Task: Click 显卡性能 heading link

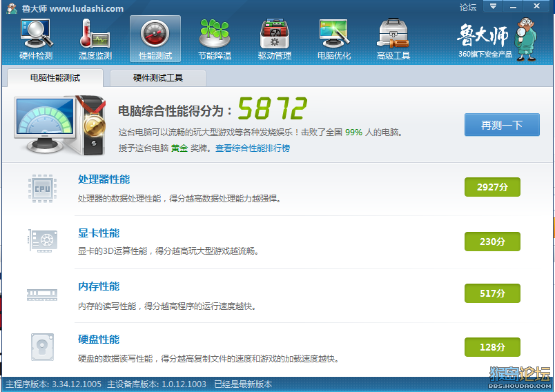Action: click(x=99, y=233)
